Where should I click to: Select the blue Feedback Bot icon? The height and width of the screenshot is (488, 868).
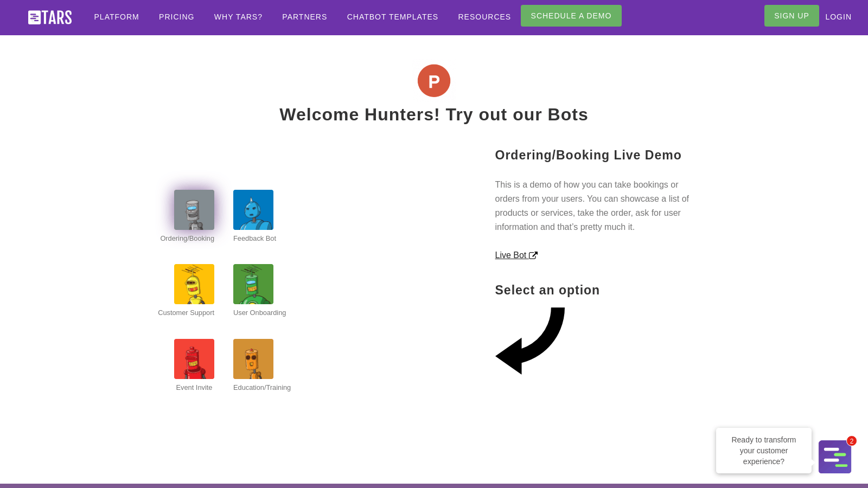pos(253,210)
